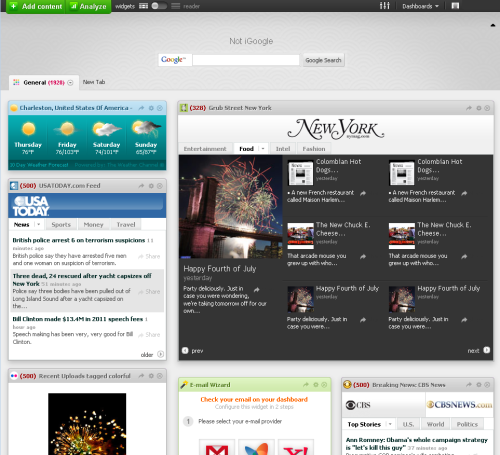This screenshot has height=455, width=500.
Task: Toggle the widgets/reader switch
Action: [x=159, y=6]
